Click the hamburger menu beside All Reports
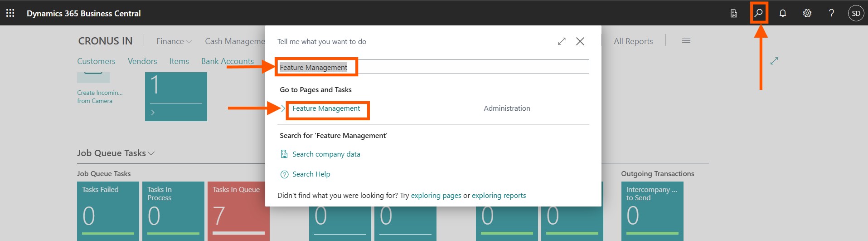Screen dimensions: 868x241 click(686, 41)
